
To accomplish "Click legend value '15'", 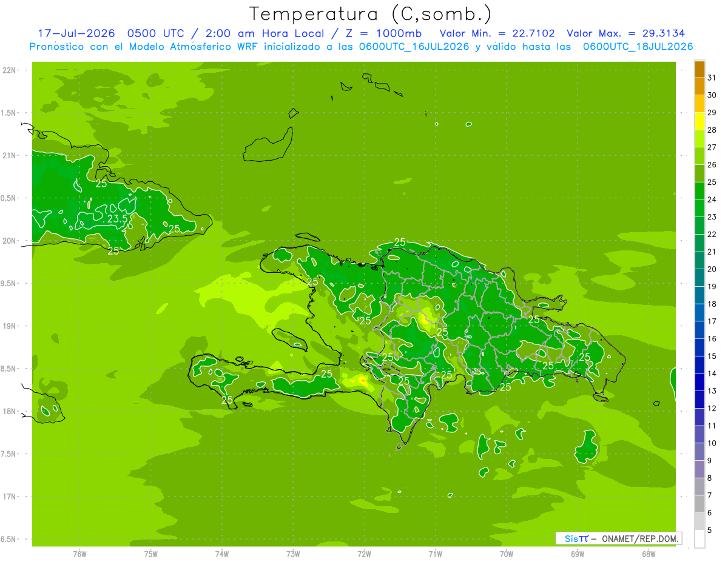I will click(712, 356).
